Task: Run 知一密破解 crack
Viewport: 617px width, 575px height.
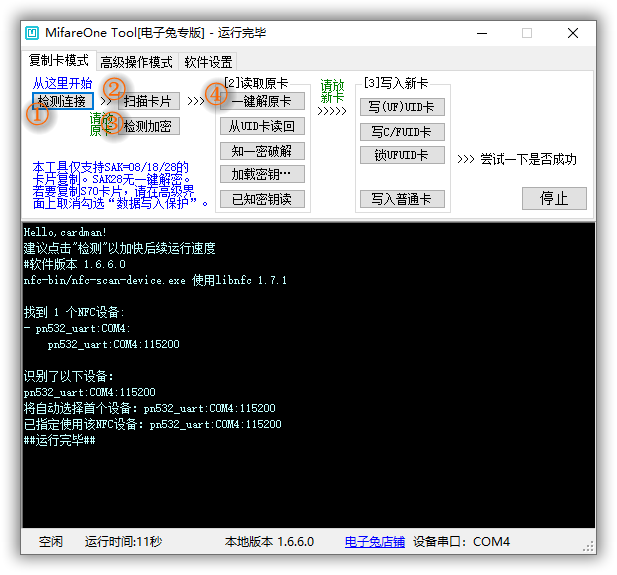Action: click(262, 151)
